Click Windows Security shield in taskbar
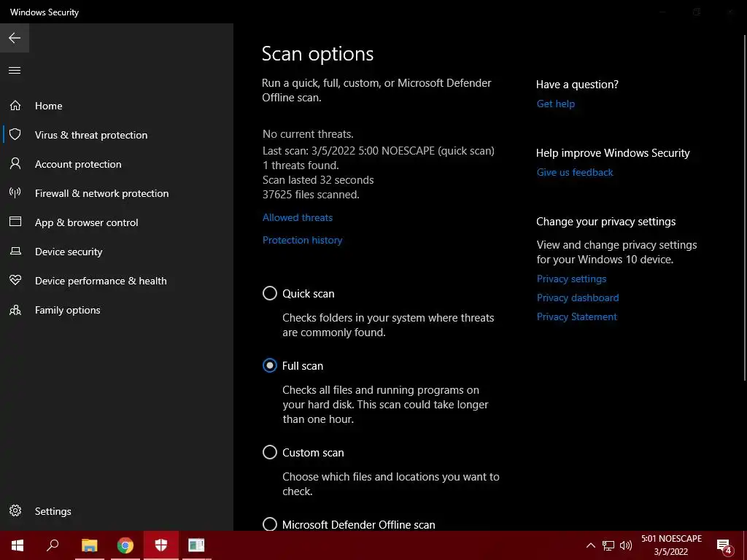 click(x=161, y=545)
